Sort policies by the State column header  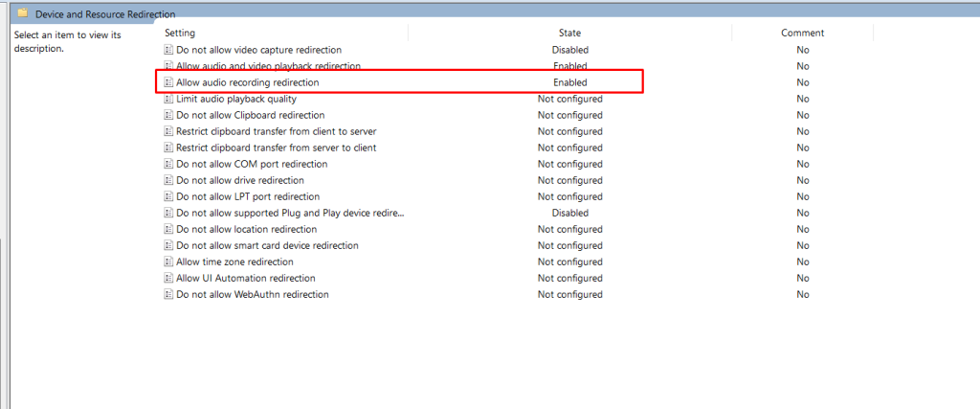coord(569,33)
